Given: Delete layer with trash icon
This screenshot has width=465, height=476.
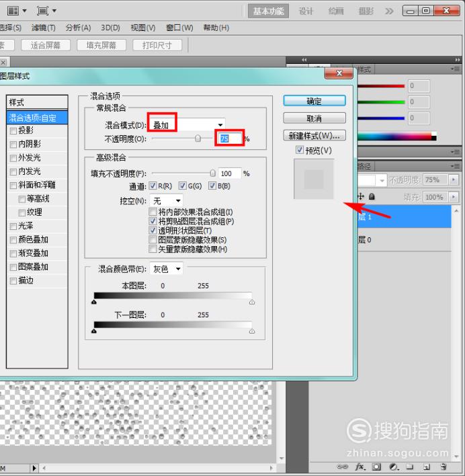Looking at the screenshot, I should [x=443, y=467].
